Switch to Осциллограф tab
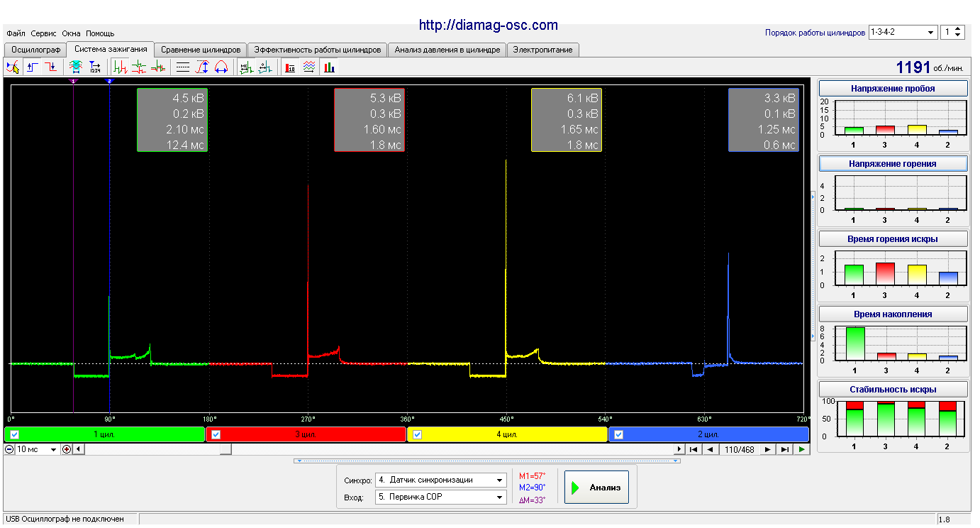The image size is (980, 528). 35,50
